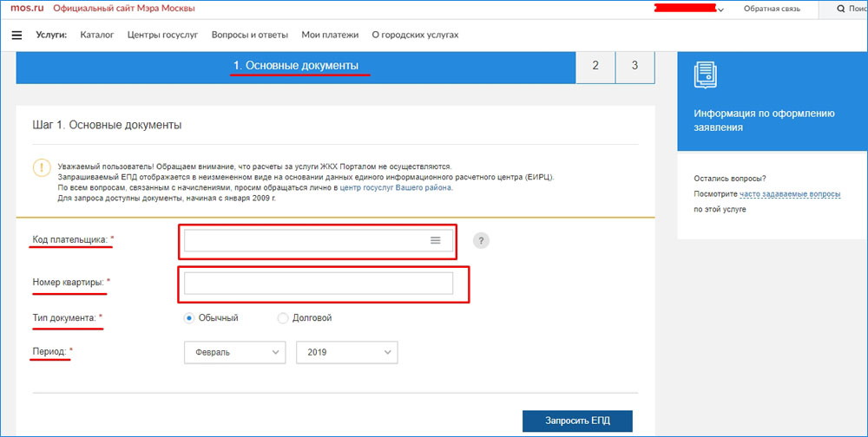
Task: Select the Обычный document type
Action: coord(188,318)
